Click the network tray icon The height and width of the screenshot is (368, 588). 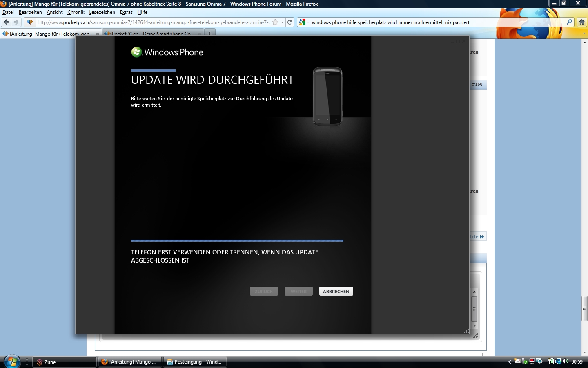point(558,361)
